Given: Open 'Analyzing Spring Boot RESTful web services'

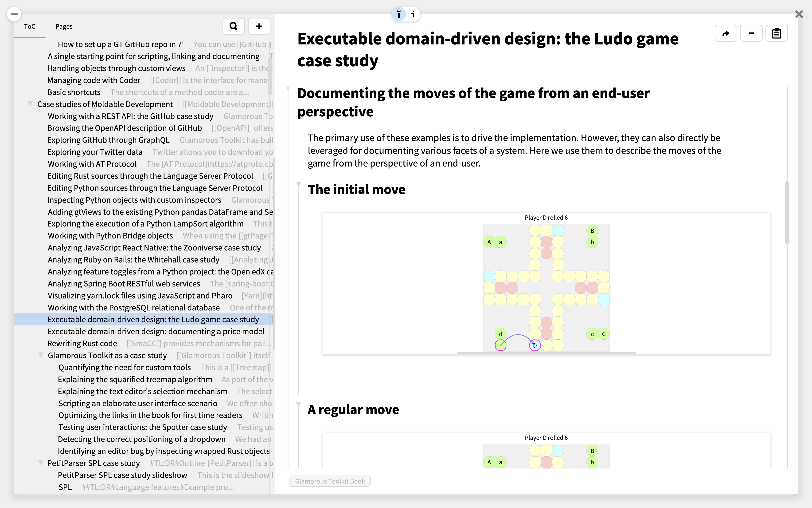Looking at the screenshot, I should coord(124,284).
